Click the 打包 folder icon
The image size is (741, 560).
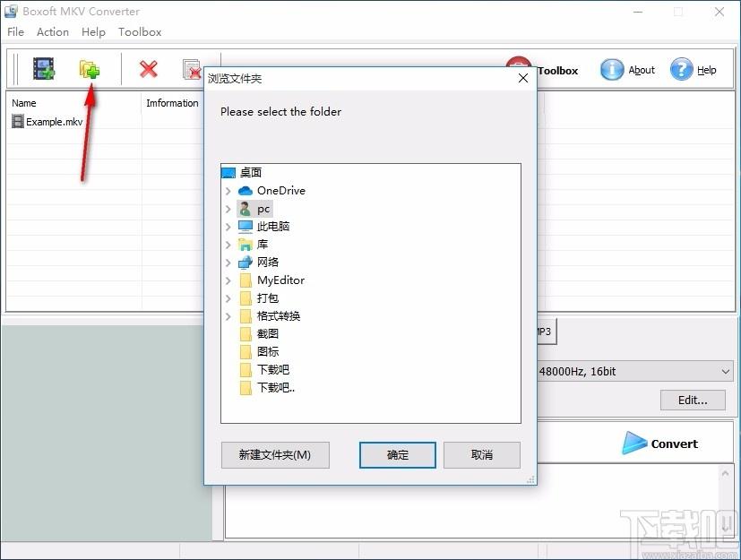[x=246, y=298]
